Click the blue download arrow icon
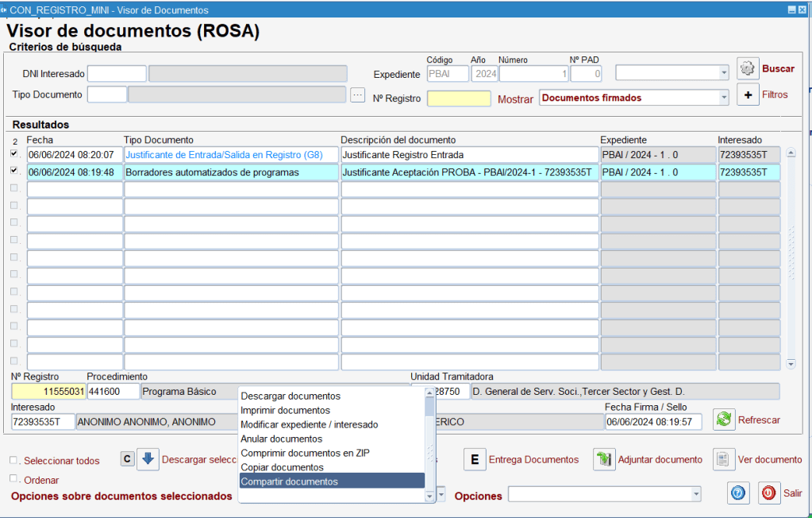Screen dimensions: 812x518 click(x=148, y=459)
